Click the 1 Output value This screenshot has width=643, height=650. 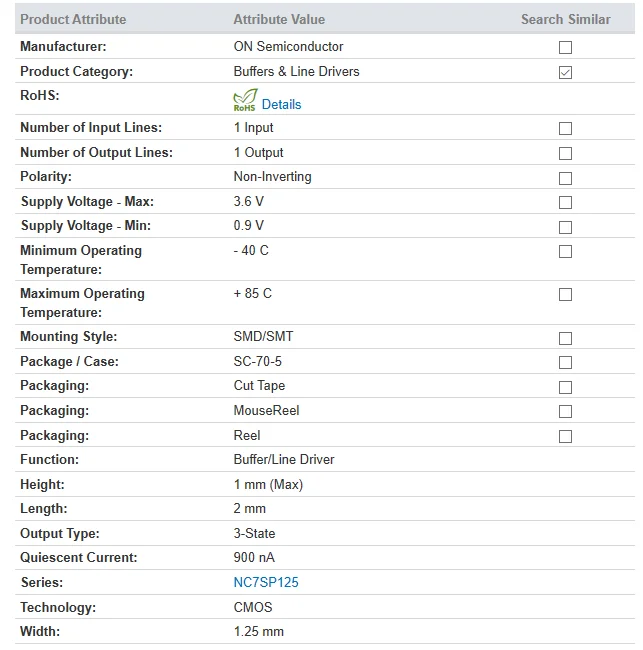coord(258,153)
